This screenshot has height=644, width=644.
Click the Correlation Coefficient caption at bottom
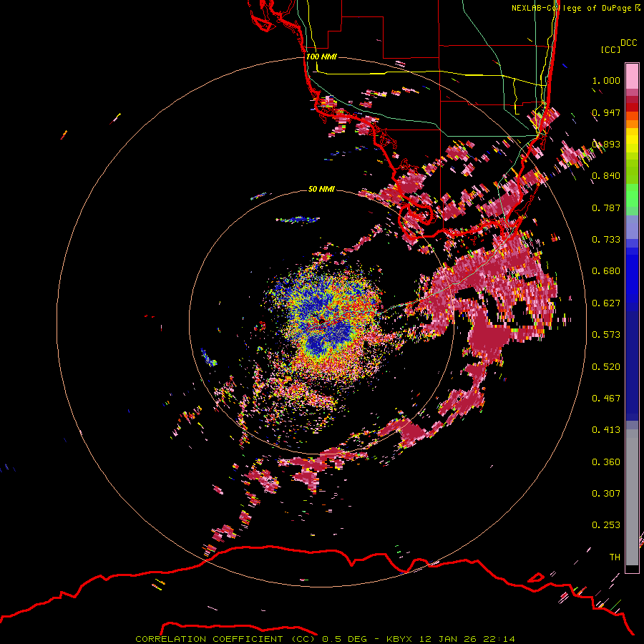pyautogui.click(x=325, y=639)
